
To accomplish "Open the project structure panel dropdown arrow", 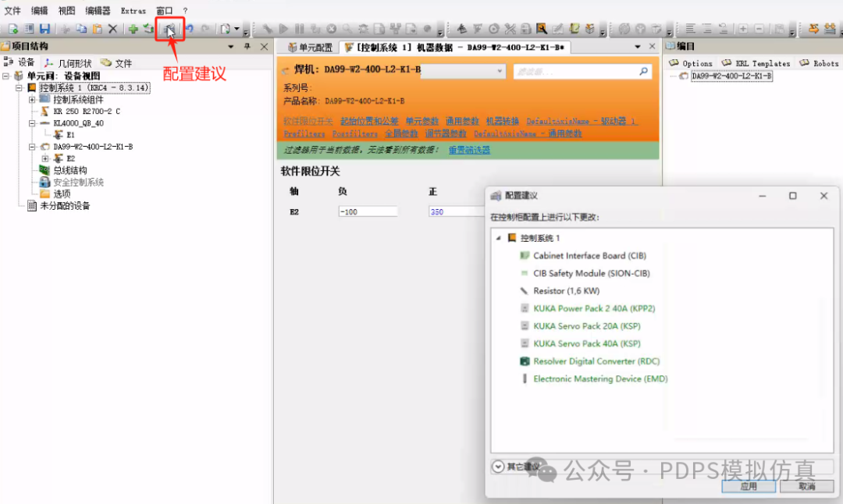I will coord(231,47).
